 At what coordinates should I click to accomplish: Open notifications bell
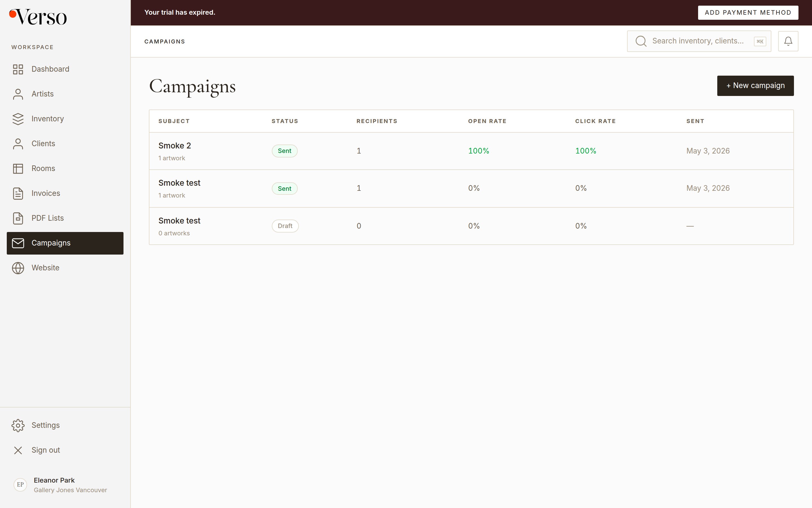pos(788,41)
